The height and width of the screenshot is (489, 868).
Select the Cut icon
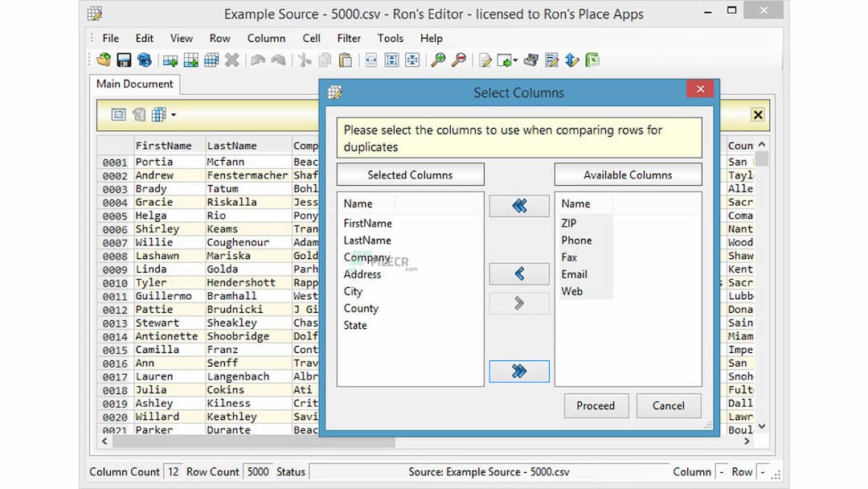303,60
